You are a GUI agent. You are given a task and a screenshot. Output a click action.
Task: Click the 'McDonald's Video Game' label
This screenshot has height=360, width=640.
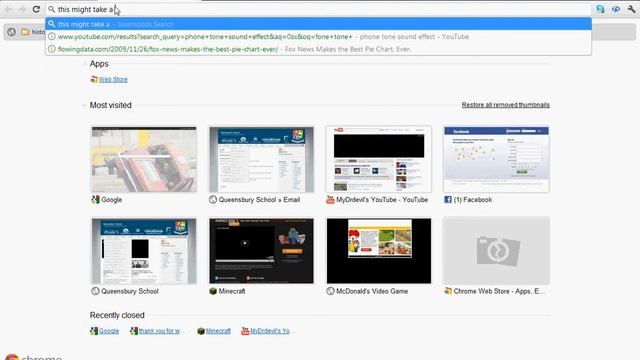pos(372,291)
